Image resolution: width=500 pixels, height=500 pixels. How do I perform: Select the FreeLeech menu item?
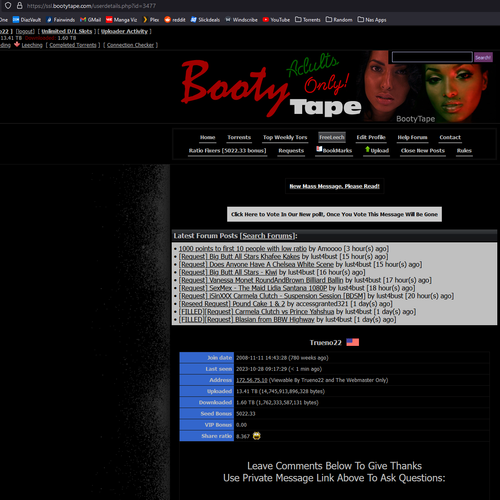tap(332, 137)
